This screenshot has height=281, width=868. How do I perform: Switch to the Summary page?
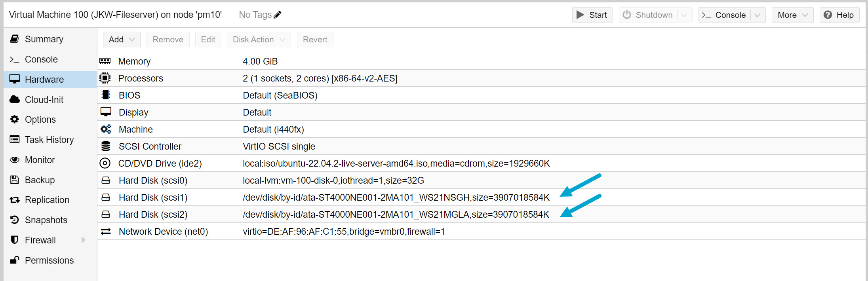point(44,39)
